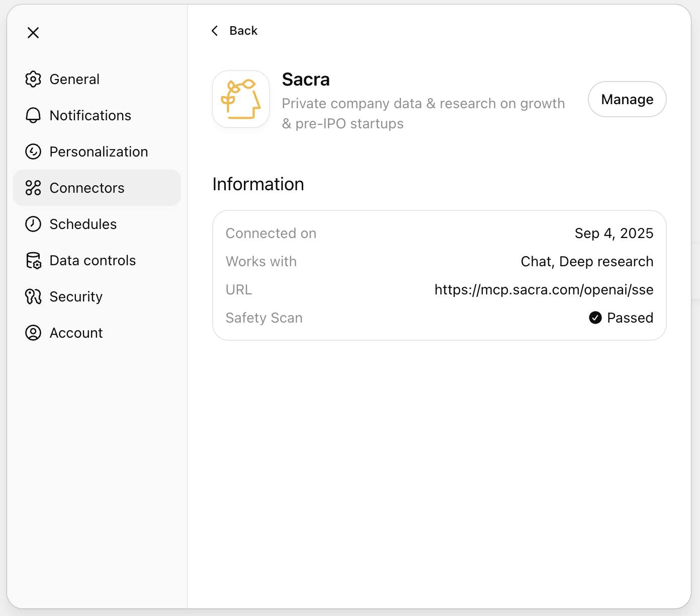This screenshot has width=700, height=616.
Task: Click the 'Works with' label
Action: point(261,261)
